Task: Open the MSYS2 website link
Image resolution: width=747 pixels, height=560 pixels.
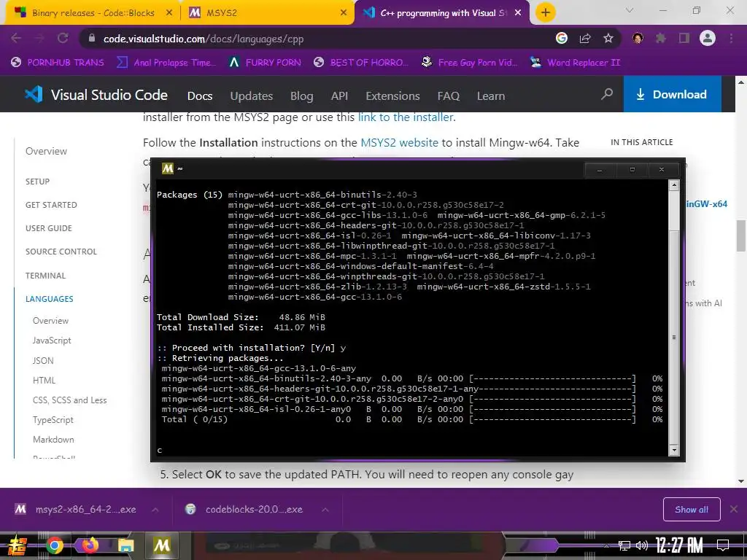Action: coord(399,142)
